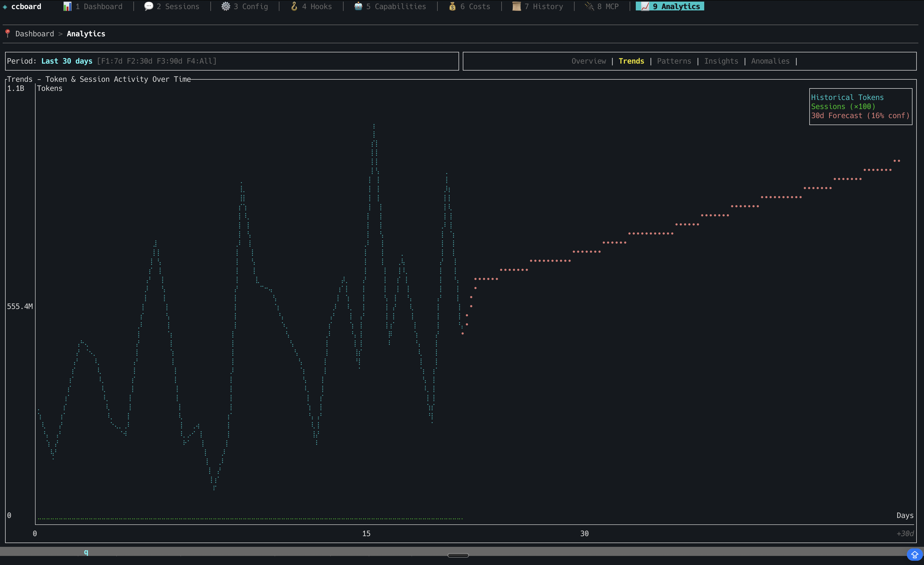Select the Costs money bag icon
Image resolution: width=924 pixels, height=565 pixels.
[x=453, y=6]
